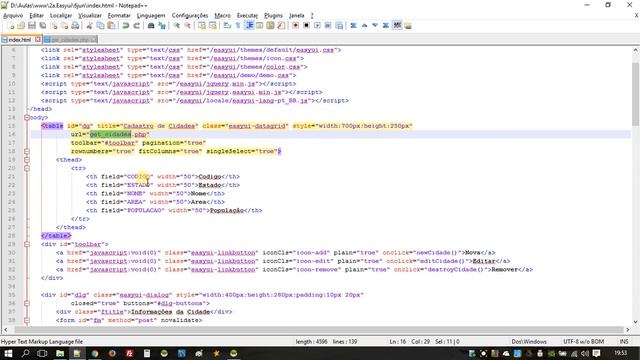Viewport: 640px width, 360px height.
Task: Click the Copy toolbar icon
Action: coord(100,26)
